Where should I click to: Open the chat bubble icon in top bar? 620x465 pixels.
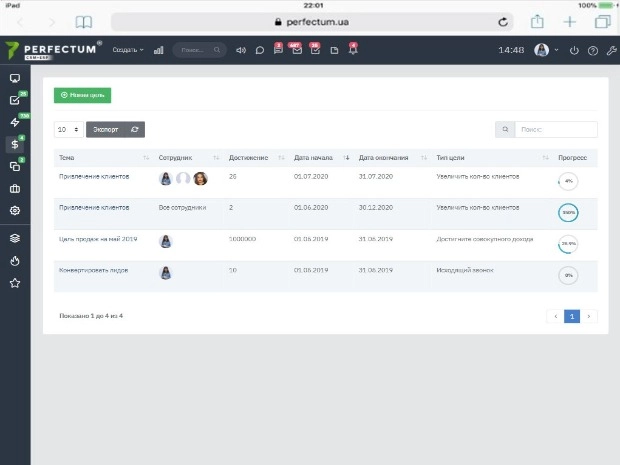tap(260, 50)
